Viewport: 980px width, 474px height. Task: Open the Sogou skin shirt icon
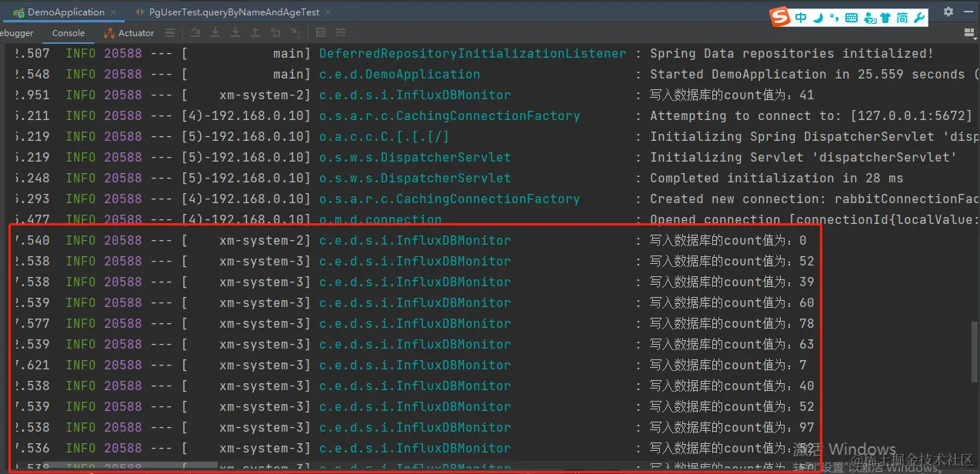pyautogui.click(x=885, y=18)
